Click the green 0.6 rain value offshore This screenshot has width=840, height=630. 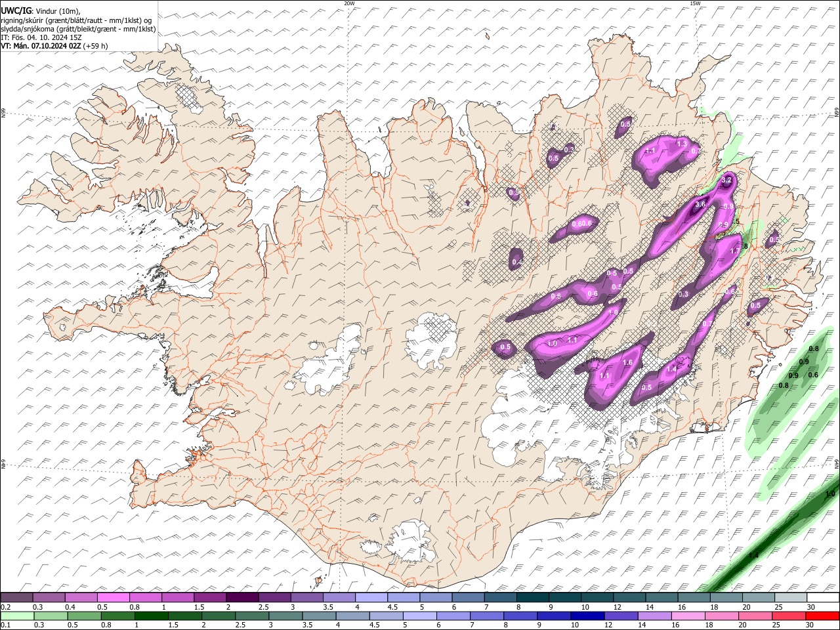[813, 375]
